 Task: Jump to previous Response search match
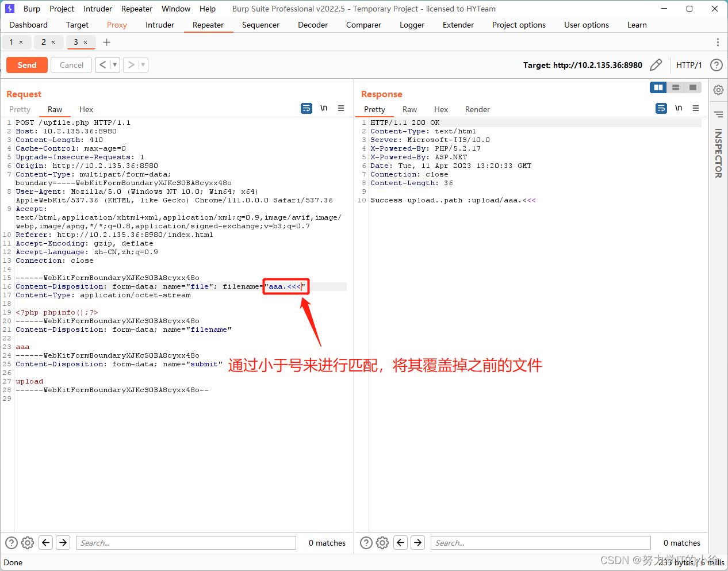point(401,542)
